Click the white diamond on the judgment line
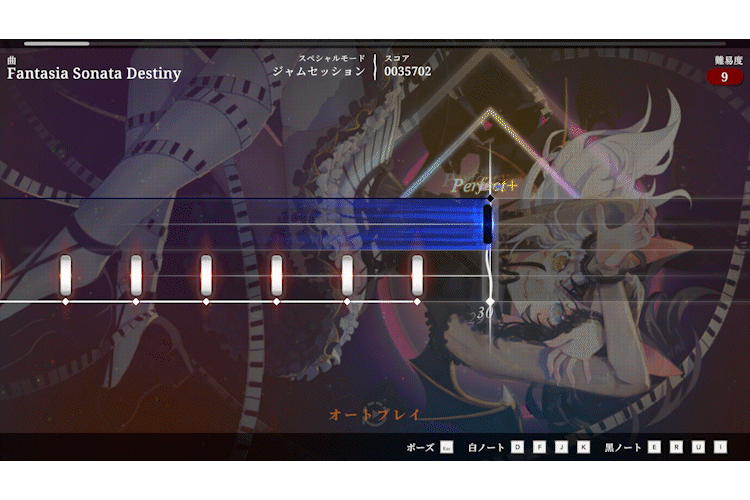Screen dimensions: 750x500 point(490,301)
